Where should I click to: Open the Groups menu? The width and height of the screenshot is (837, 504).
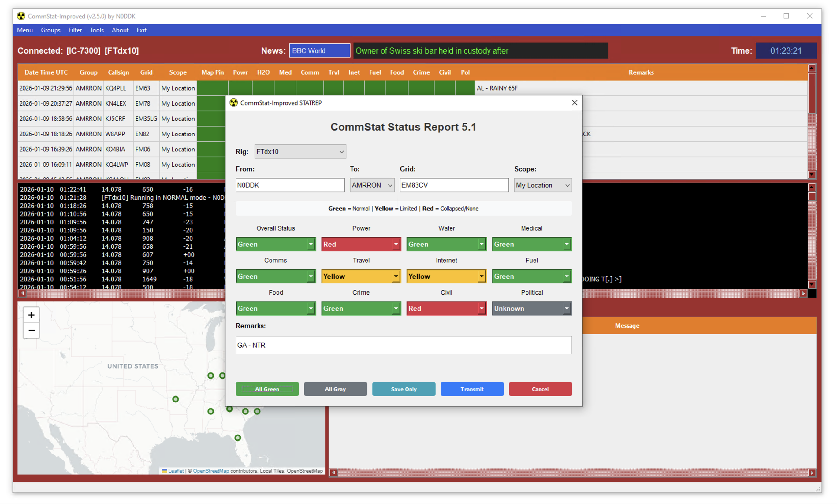coord(50,30)
